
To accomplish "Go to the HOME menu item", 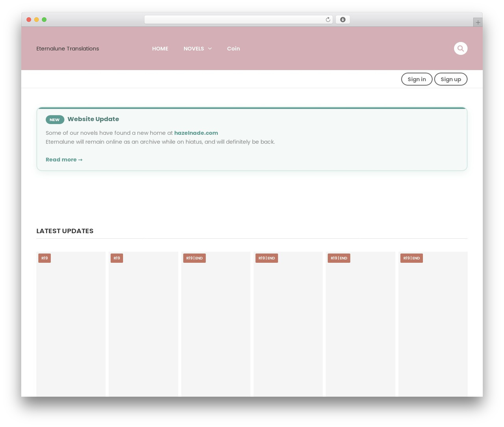I will point(160,48).
